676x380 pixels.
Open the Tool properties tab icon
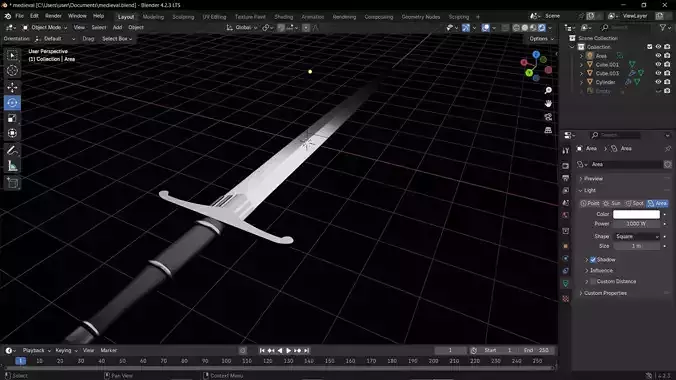pos(566,151)
